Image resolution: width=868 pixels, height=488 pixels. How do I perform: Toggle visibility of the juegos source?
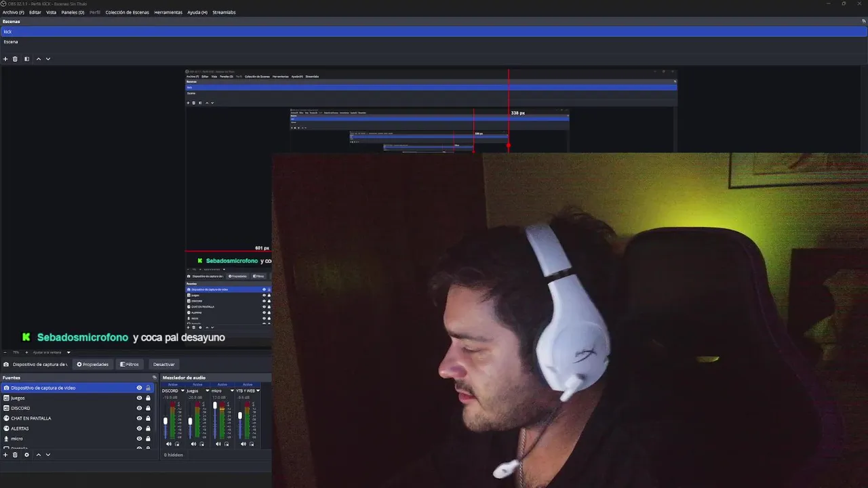click(x=139, y=398)
